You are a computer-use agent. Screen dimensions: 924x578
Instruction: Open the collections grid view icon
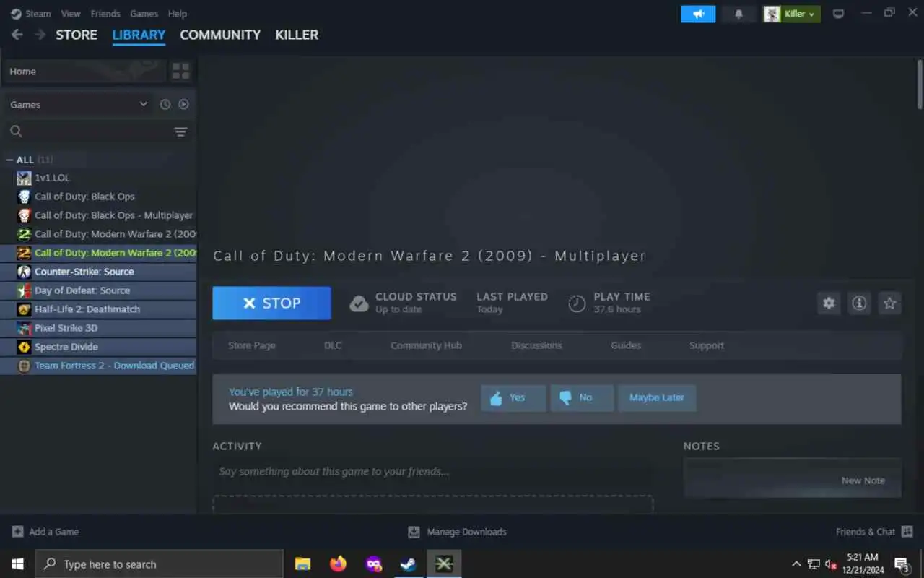click(180, 72)
